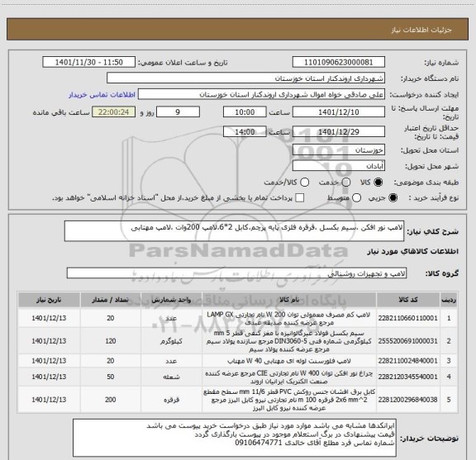The image size is (476, 460).
Task: Select the خدمت radio button
Action: [x=346, y=183]
